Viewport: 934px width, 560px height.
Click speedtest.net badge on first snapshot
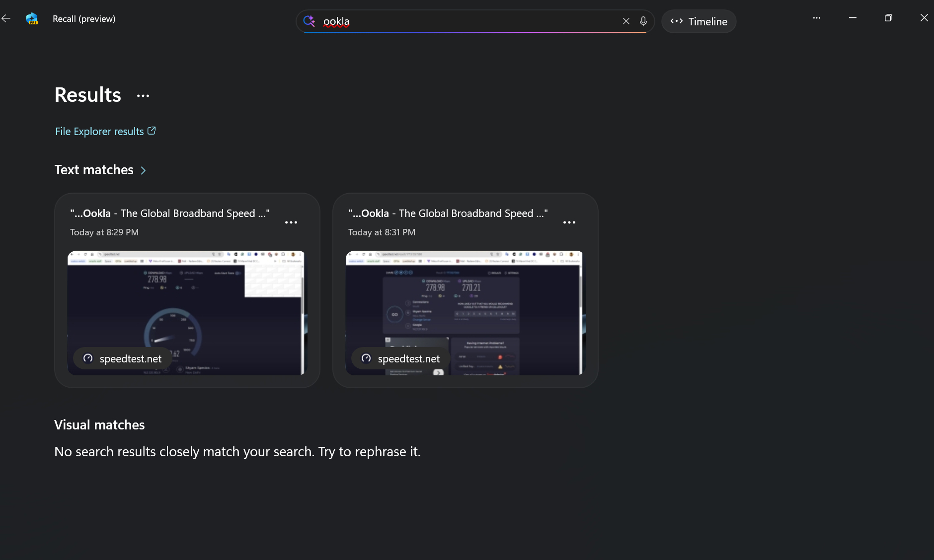click(123, 358)
